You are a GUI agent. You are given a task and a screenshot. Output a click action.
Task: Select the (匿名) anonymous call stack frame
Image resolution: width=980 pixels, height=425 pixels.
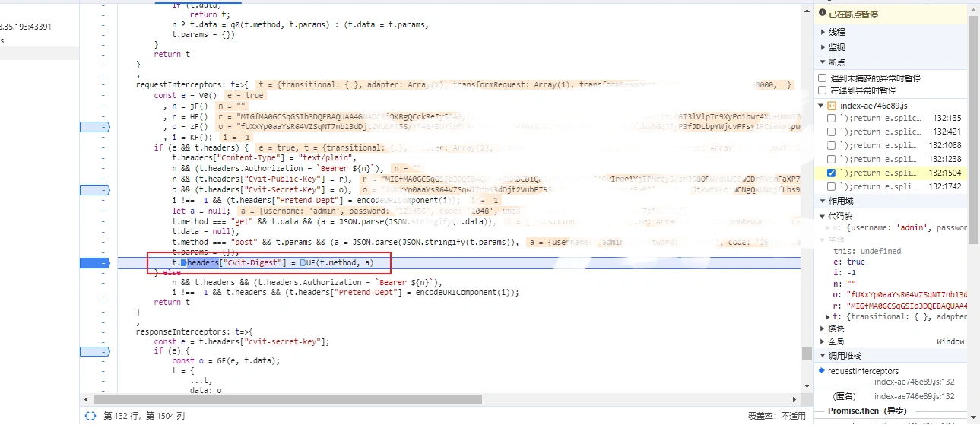pos(844,396)
